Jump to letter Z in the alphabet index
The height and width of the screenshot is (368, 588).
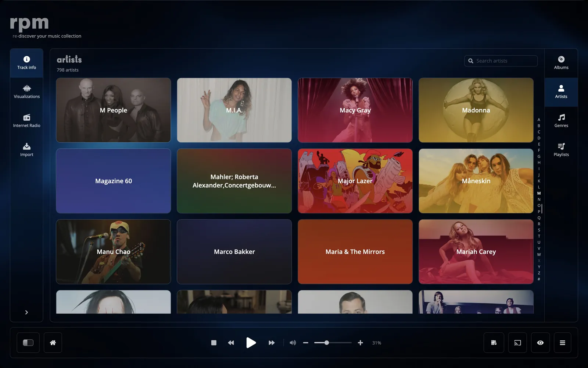coord(539,273)
